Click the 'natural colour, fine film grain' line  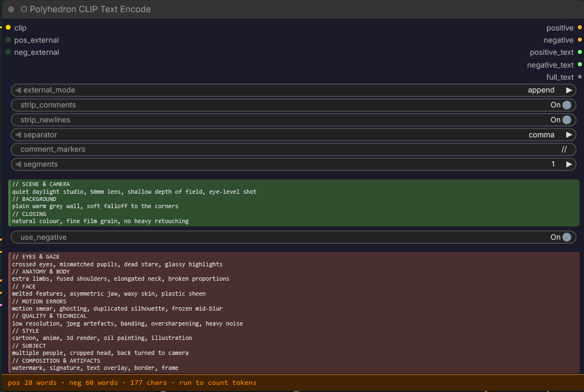click(x=100, y=221)
